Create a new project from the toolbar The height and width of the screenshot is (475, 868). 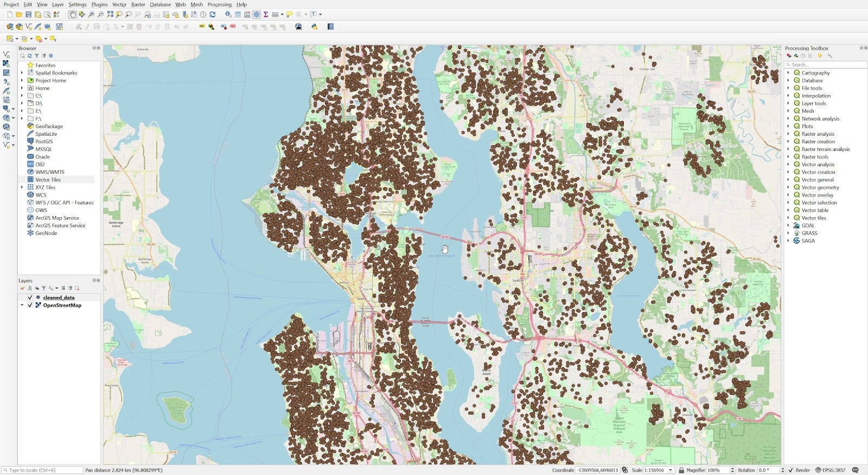pos(10,15)
